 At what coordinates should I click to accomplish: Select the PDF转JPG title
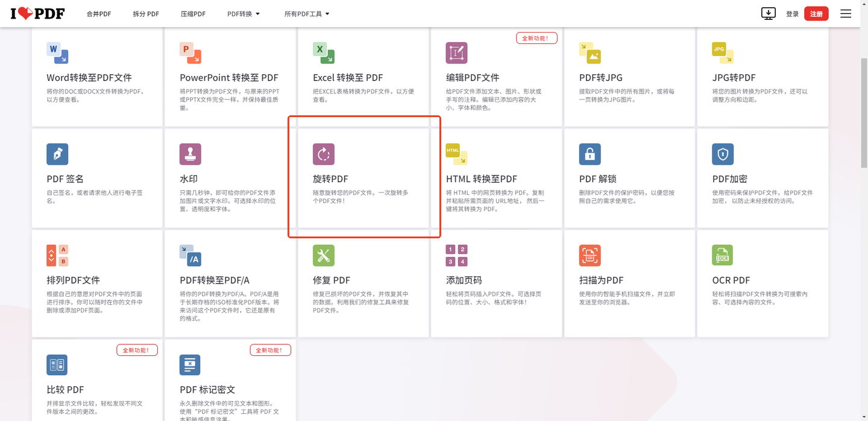pyautogui.click(x=601, y=78)
